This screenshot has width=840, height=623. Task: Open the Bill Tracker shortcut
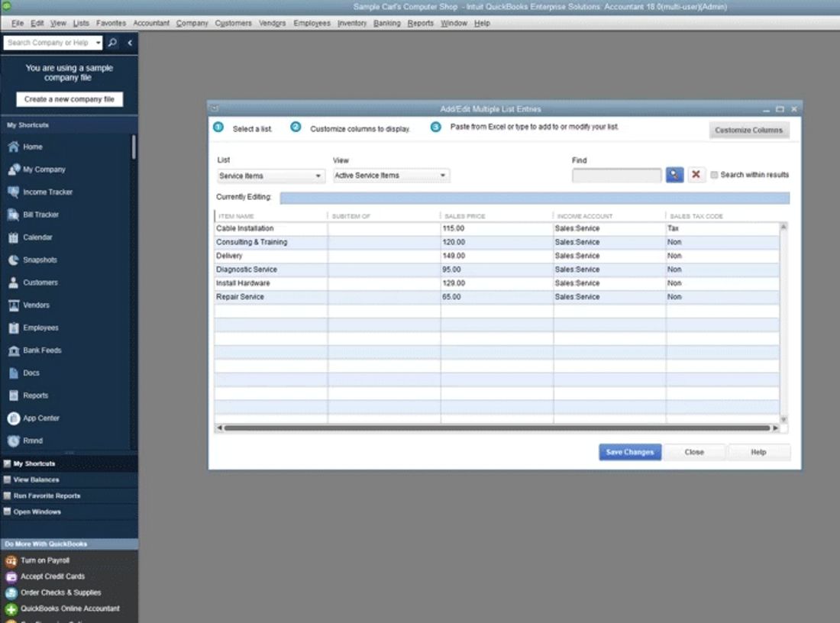(33, 215)
